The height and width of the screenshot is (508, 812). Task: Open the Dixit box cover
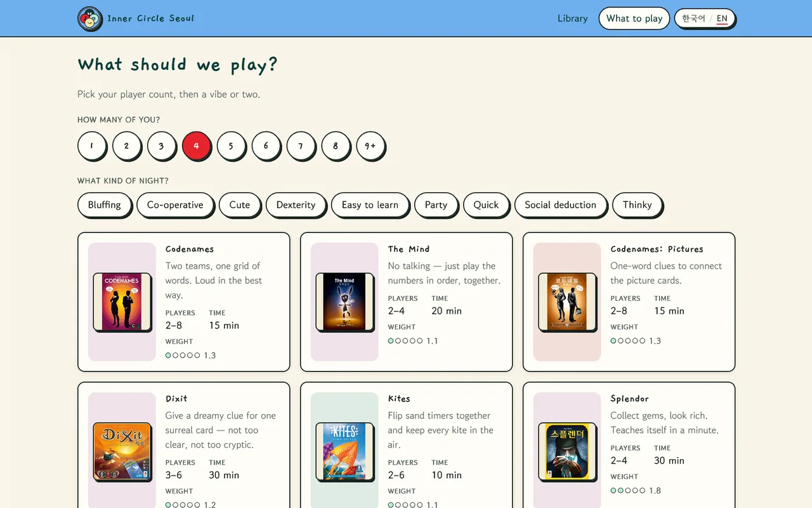click(122, 451)
